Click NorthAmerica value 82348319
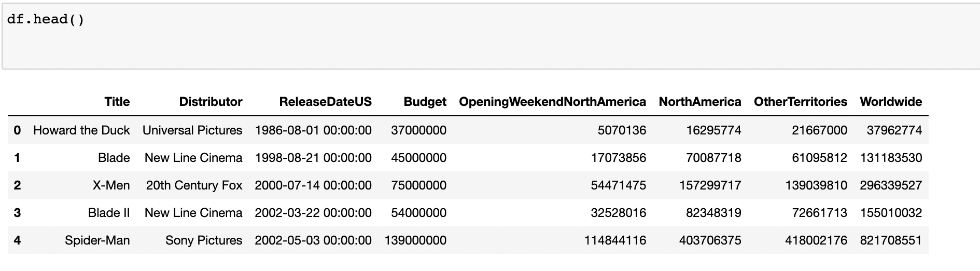The height and width of the screenshot is (271, 980). coord(714,213)
